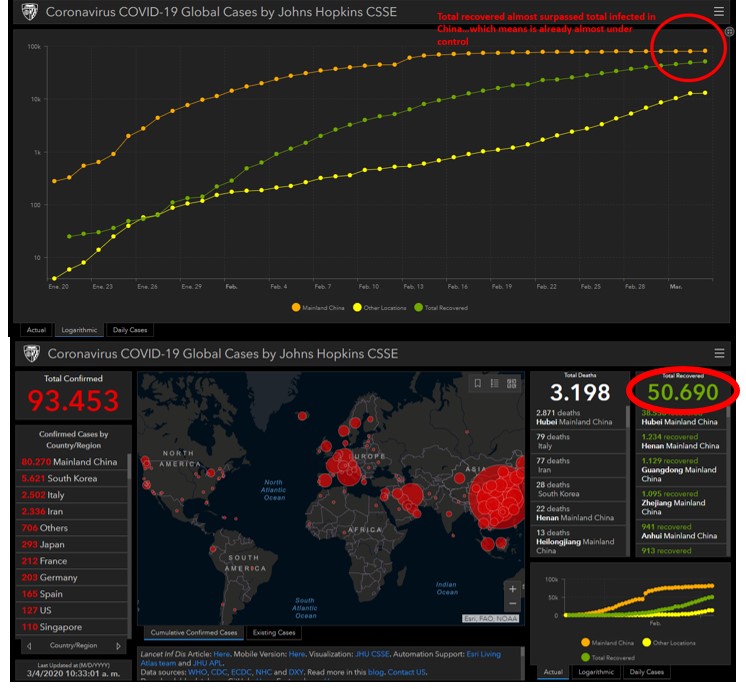
Task: Select 706 Others in country list
Action: (x=71, y=528)
